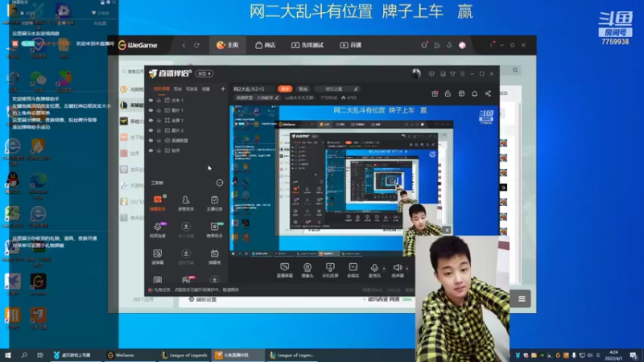Toggle visibility of layer 文本 1

pos(151,100)
